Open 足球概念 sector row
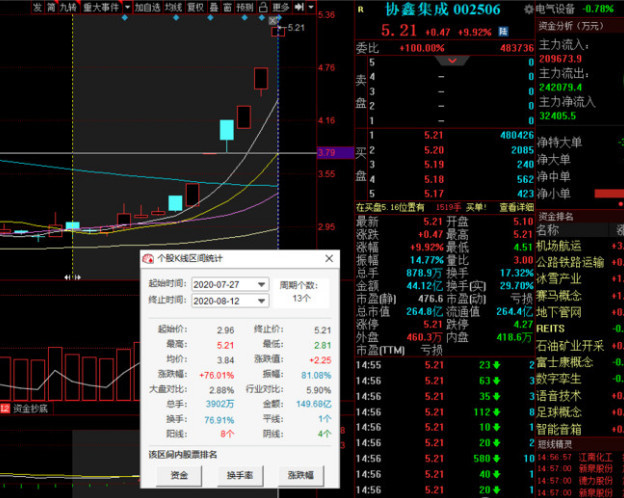 pyautogui.click(x=559, y=412)
